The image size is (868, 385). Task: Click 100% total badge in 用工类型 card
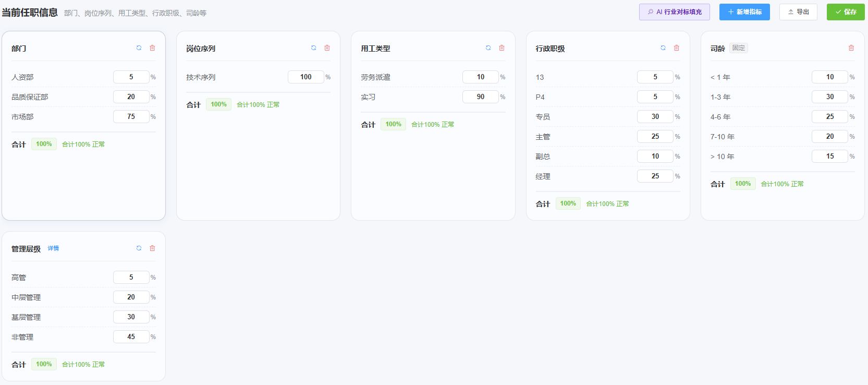(x=393, y=124)
